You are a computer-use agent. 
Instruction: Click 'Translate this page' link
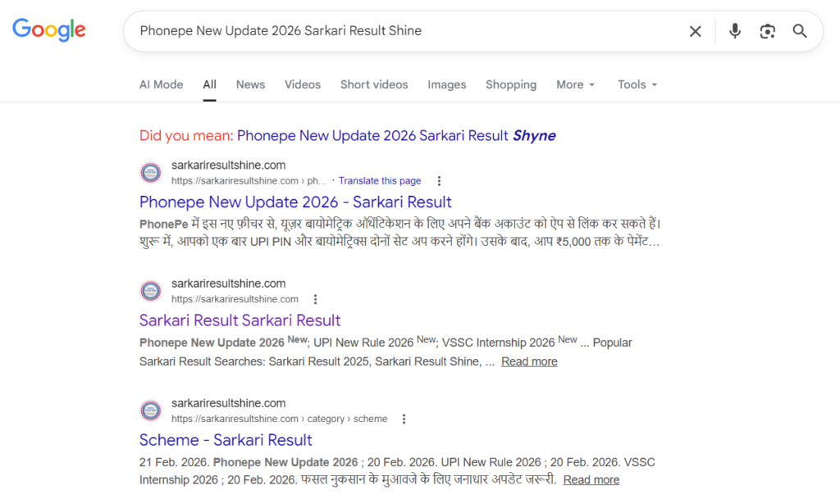tap(380, 181)
